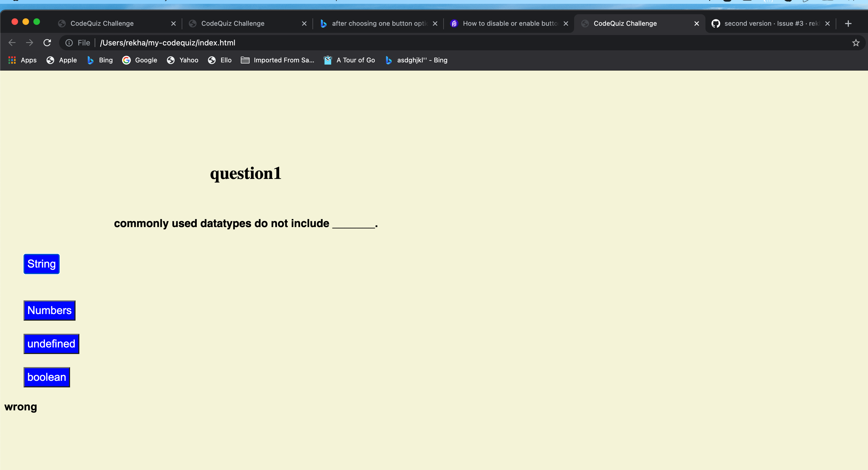Switch to the How to disable or enable tab
Screen dimensions: 868x470
[505, 23]
